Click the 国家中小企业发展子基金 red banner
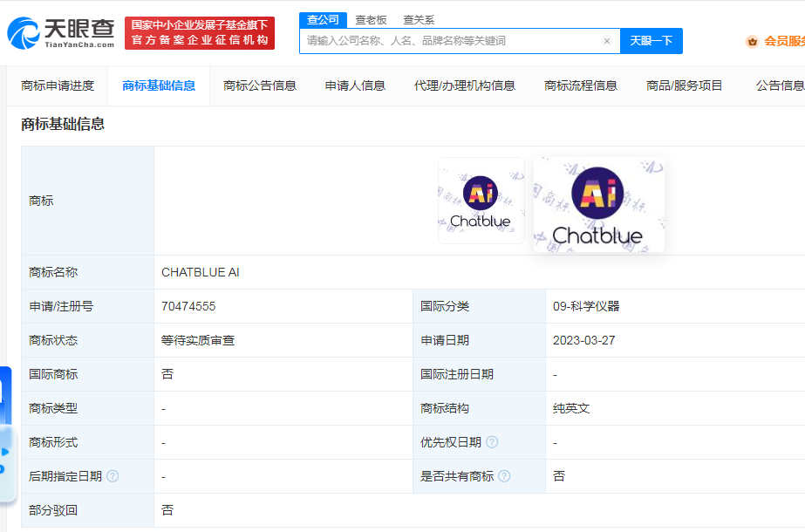The height and width of the screenshot is (532, 805). [x=200, y=33]
